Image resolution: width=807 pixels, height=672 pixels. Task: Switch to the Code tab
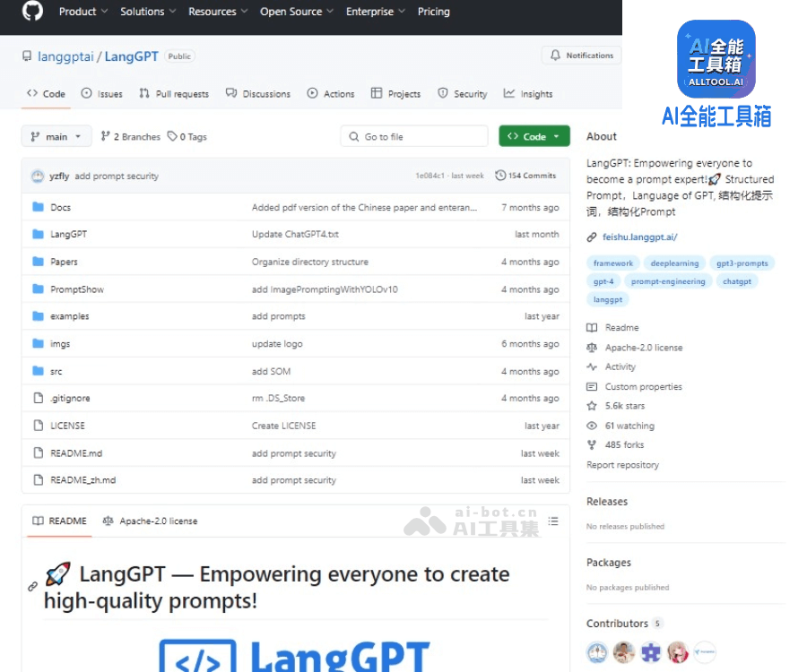click(x=46, y=93)
